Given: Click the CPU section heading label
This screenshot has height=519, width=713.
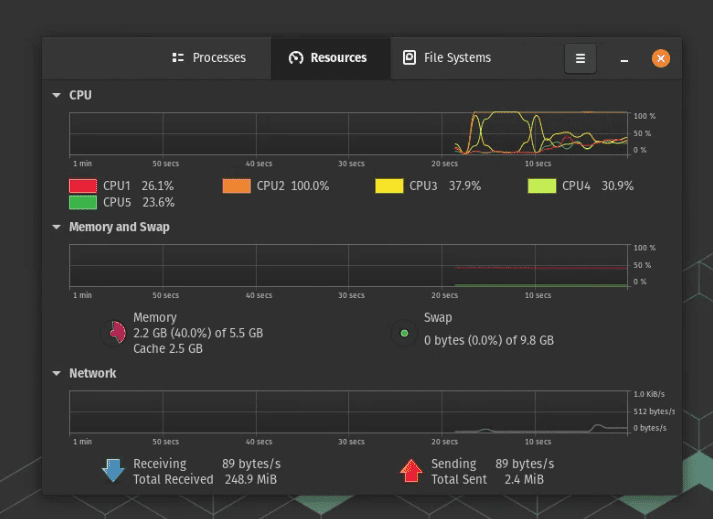Looking at the screenshot, I should (80, 95).
